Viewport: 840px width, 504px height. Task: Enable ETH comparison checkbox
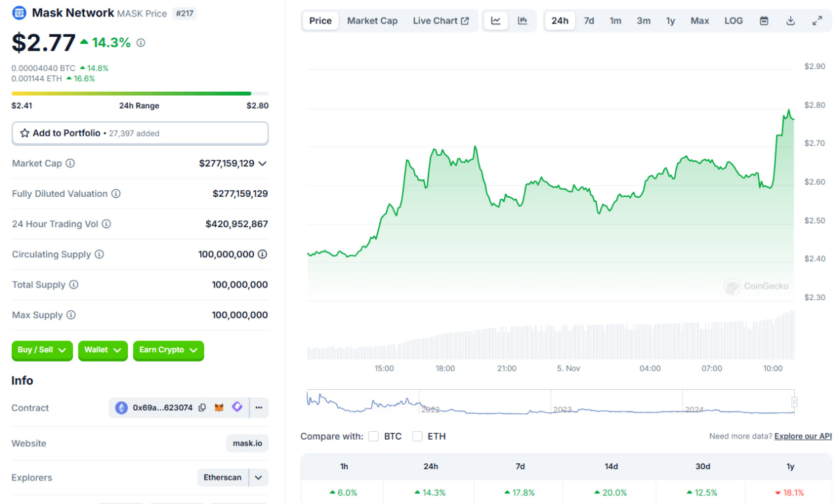tap(417, 436)
